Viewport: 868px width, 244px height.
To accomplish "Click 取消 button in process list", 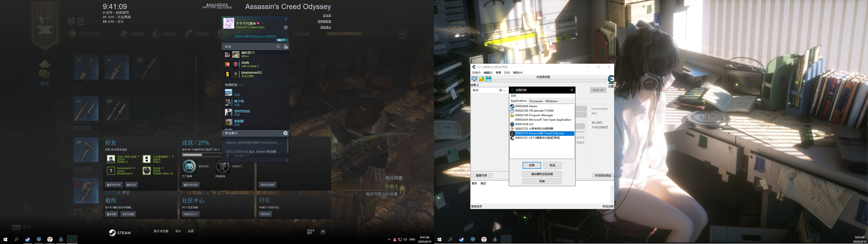I will pos(552,165).
